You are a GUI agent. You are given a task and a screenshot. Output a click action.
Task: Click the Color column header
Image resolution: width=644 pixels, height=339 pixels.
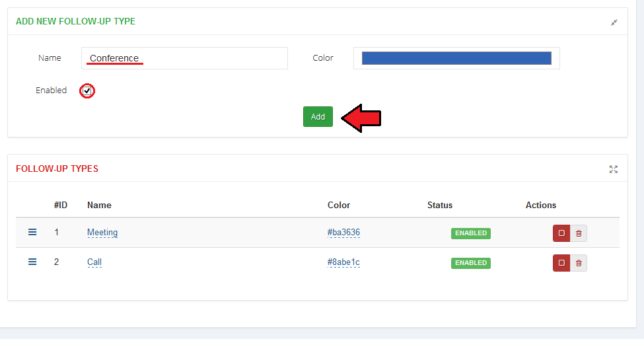(338, 205)
